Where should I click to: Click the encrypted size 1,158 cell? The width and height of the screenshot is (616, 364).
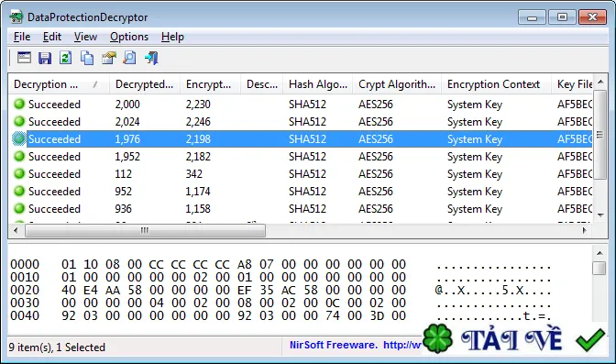[x=198, y=209]
